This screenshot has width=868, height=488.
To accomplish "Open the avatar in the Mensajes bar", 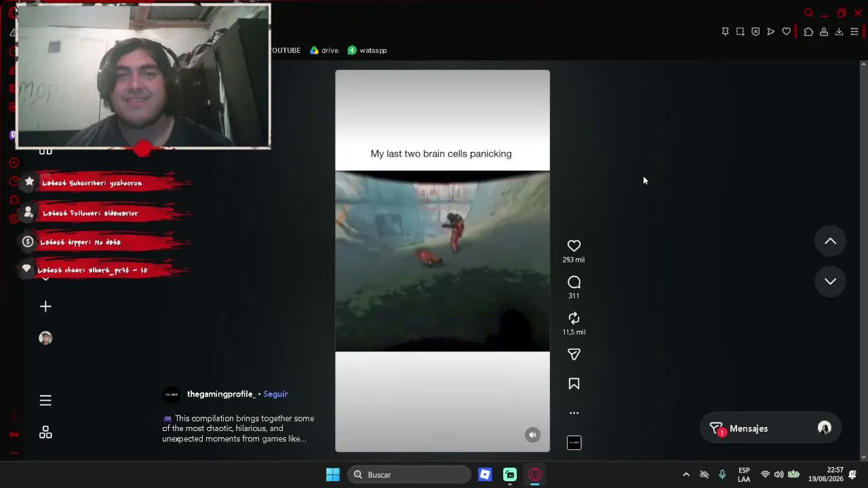I will [x=825, y=428].
